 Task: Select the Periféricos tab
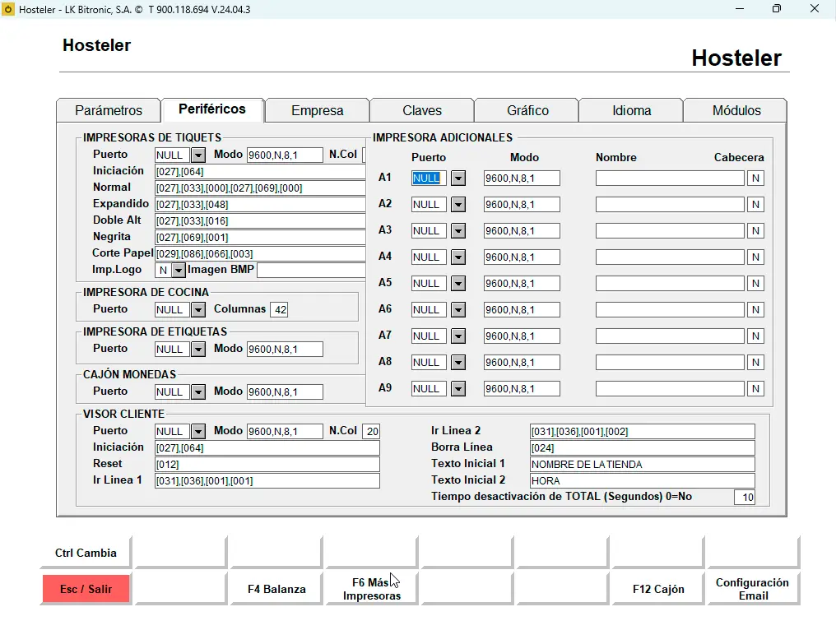(212, 109)
